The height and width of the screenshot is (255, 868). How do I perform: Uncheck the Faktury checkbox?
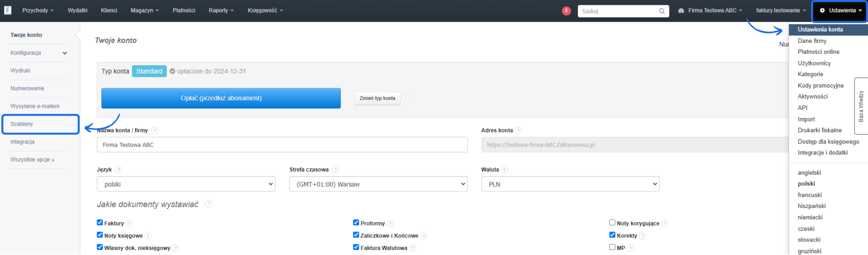click(100, 223)
